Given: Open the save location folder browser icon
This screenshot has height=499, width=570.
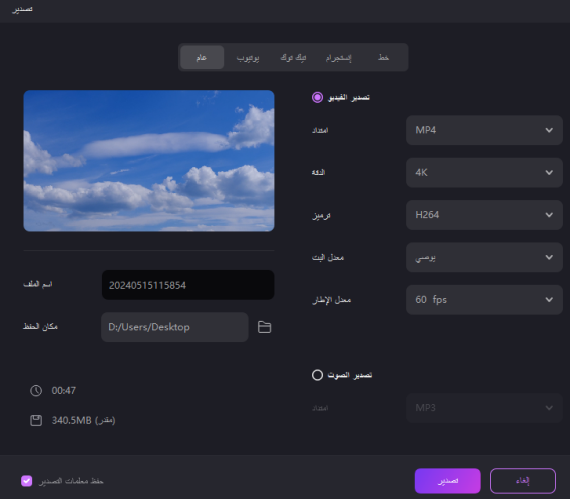Looking at the screenshot, I should coord(264,327).
